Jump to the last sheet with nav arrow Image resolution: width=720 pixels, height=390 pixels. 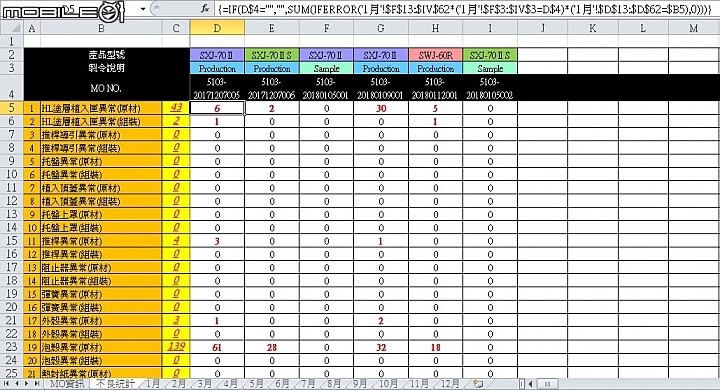coord(37,384)
